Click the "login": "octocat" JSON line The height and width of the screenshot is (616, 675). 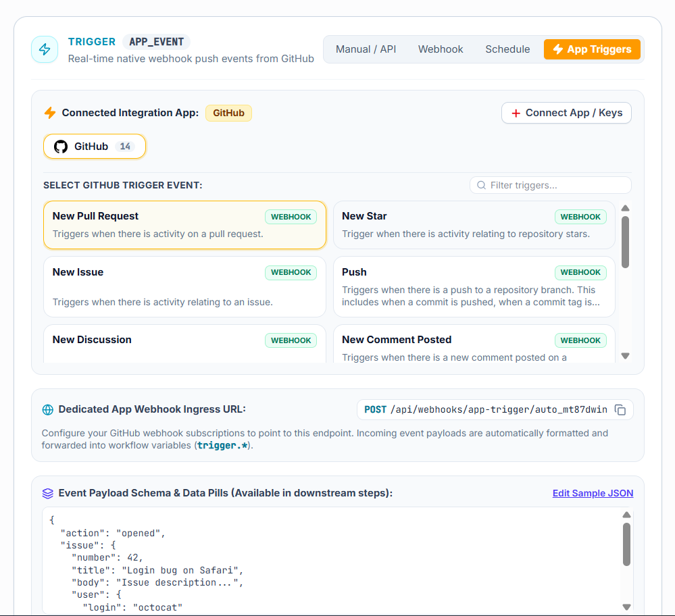pos(132,607)
